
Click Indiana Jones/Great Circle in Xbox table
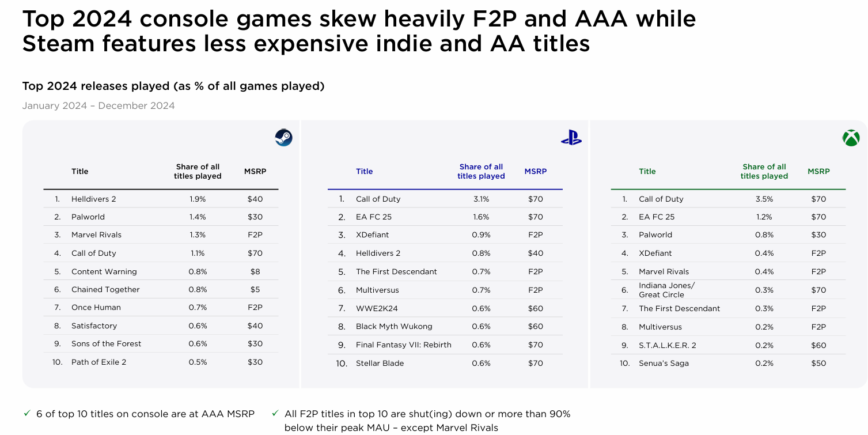point(666,290)
